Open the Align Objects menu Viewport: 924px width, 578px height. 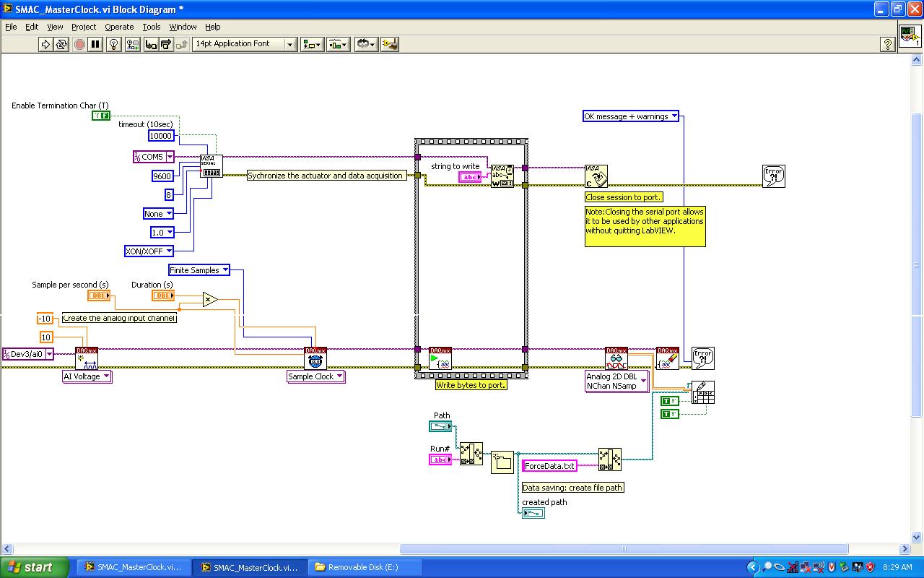(312, 44)
